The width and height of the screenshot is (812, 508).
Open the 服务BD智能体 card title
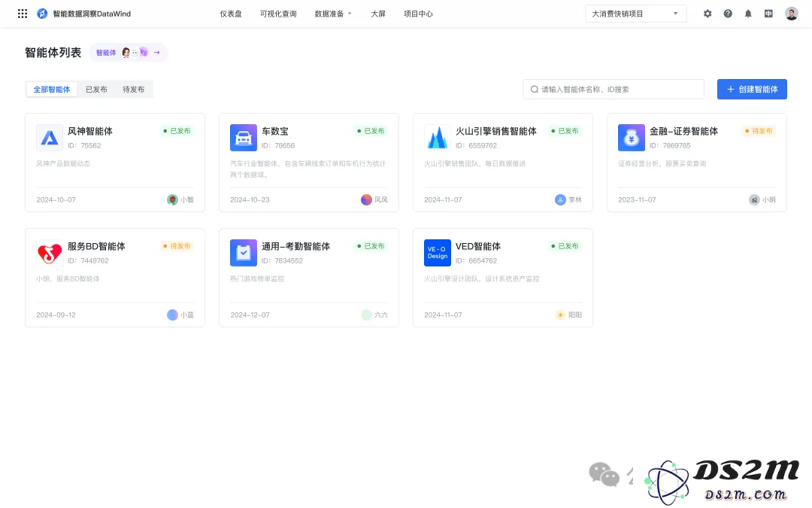point(96,246)
